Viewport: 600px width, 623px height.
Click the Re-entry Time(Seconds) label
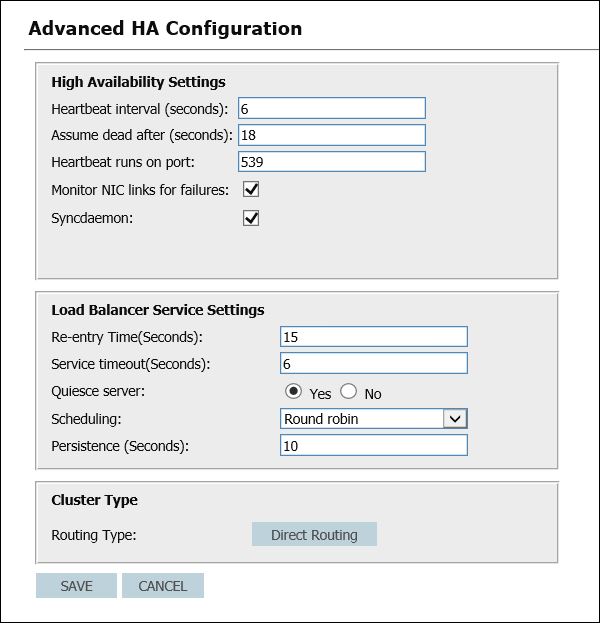(x=127, y=337)
